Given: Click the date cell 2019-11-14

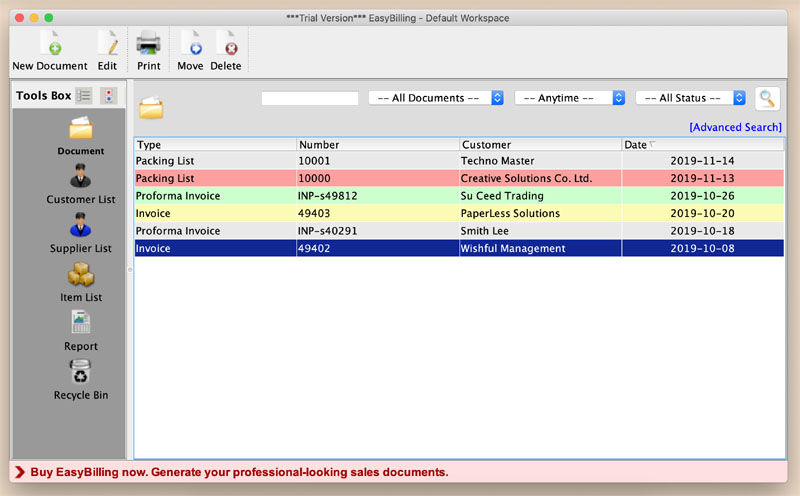Looking at the screenshot, I should coord(703,161).
